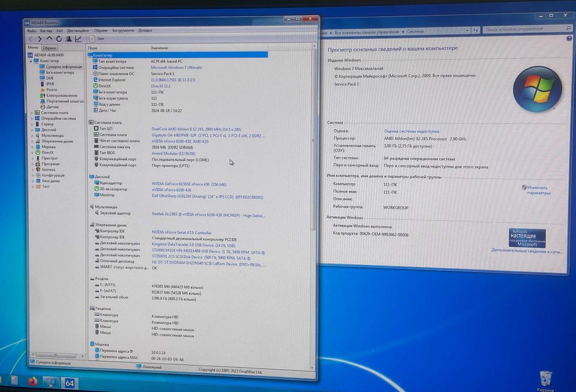The width and height of the screenshot is (576, 392).
Task: Click the Оптичний дисковод icon
Action: [x=97, y=261]
